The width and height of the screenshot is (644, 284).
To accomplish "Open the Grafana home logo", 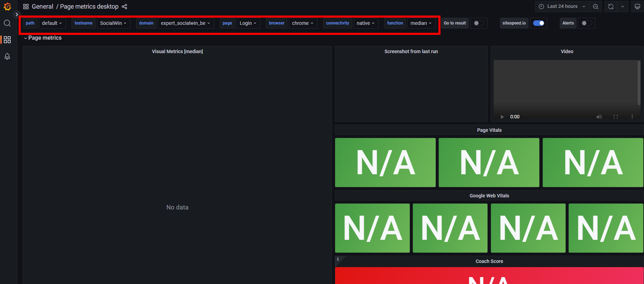I will click(7, 7).
